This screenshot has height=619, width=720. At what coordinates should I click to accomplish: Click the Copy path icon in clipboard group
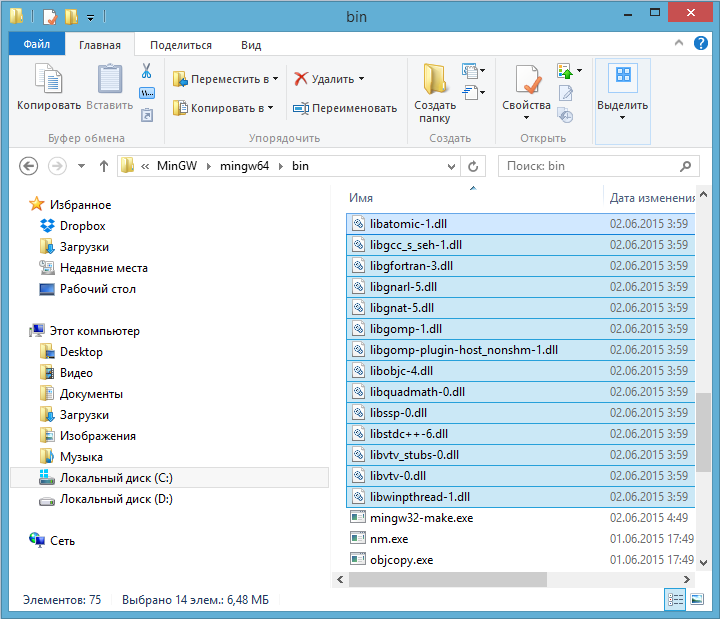click(x=146, y=93)
